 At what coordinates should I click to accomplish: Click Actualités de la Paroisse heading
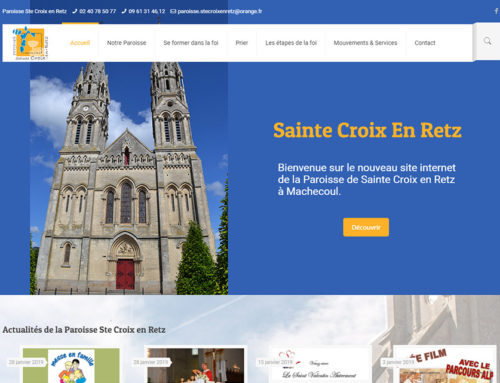click(84, 330)
